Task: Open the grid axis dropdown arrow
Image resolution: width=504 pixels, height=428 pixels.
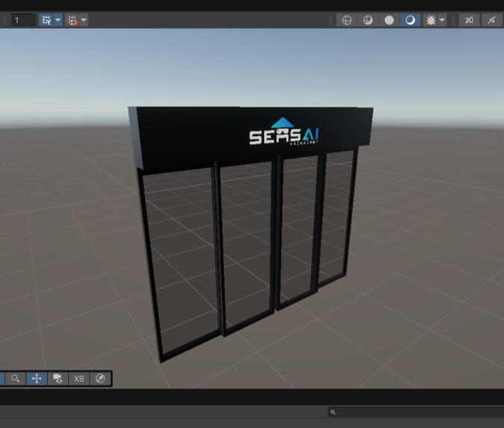Action: coord(58,20)
